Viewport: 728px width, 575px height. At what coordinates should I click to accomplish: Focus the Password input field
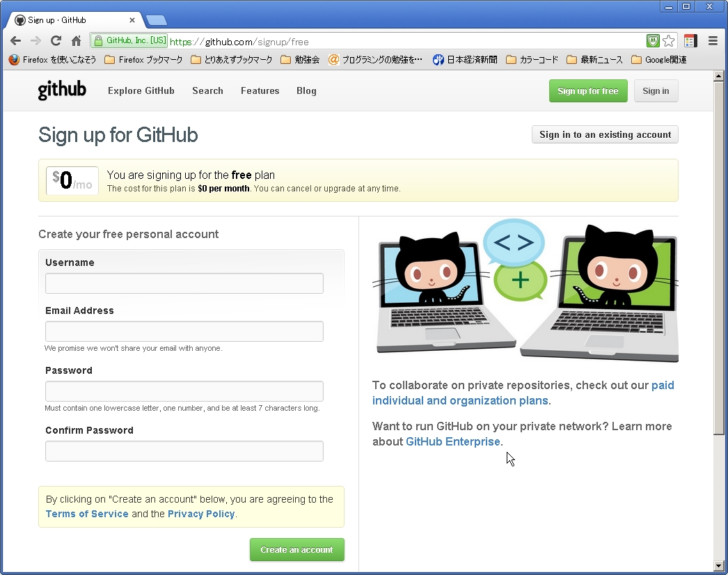184,391
